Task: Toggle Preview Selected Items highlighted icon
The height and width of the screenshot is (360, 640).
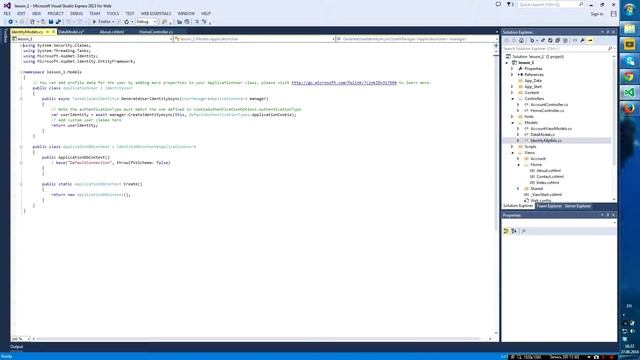Action: 590,40
